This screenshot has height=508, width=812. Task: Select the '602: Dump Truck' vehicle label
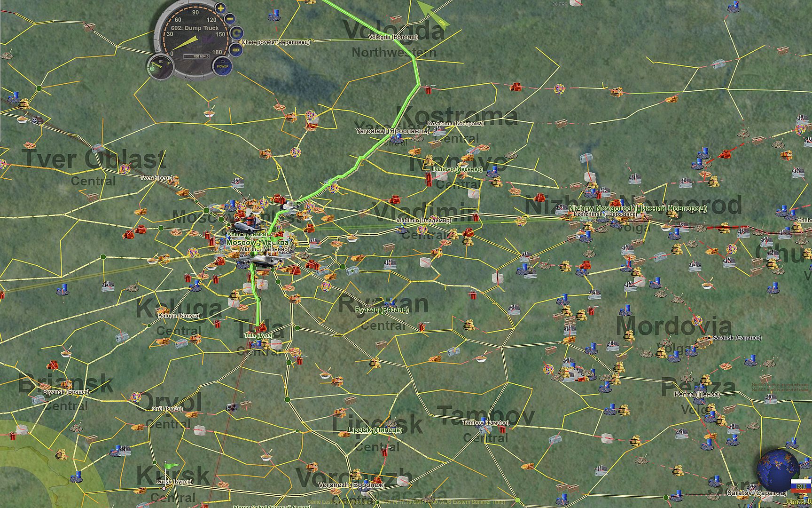(195, 28)
